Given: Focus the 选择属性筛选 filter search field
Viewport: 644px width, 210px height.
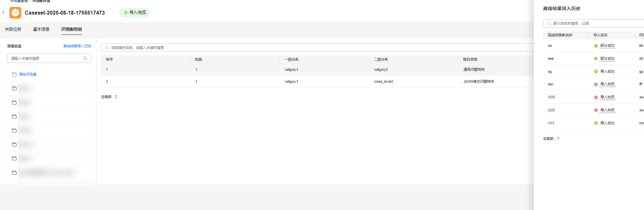Looking at the screenshot, I should [x=317, y=48].
